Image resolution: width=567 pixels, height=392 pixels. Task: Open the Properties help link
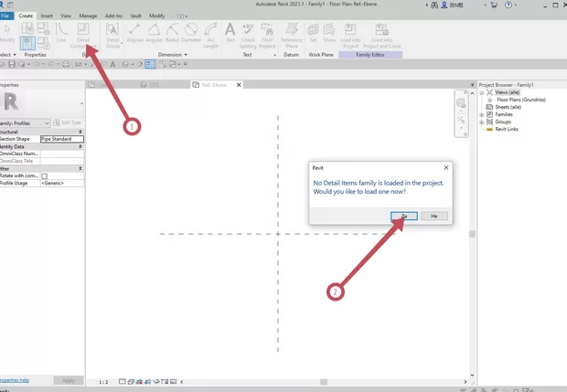tap(15, 380)
